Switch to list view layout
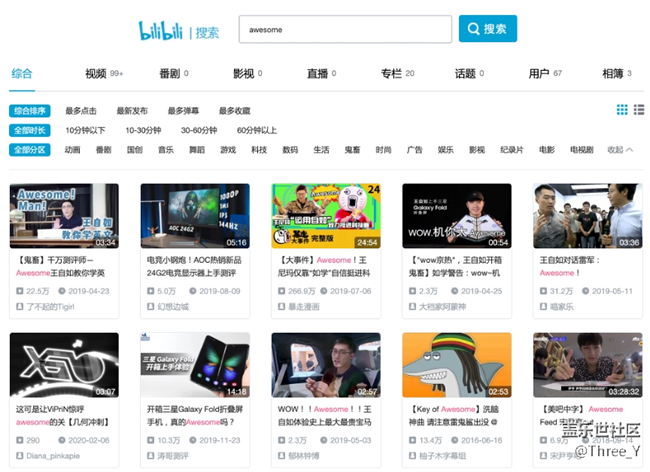Image resolution: width=650 pixels, height=472 pixels. coord(638,110)
